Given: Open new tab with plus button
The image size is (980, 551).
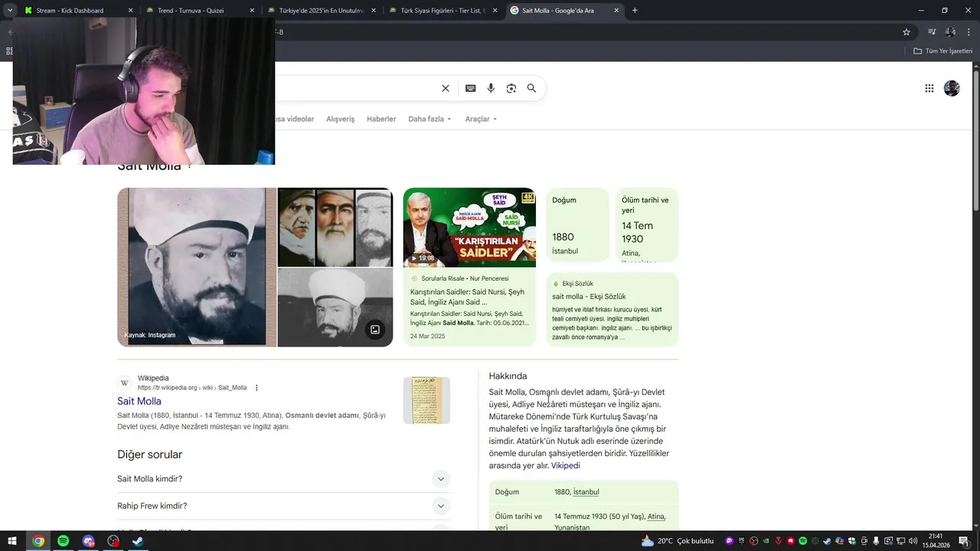Looking at the screenshot, I should pos(635,10).
